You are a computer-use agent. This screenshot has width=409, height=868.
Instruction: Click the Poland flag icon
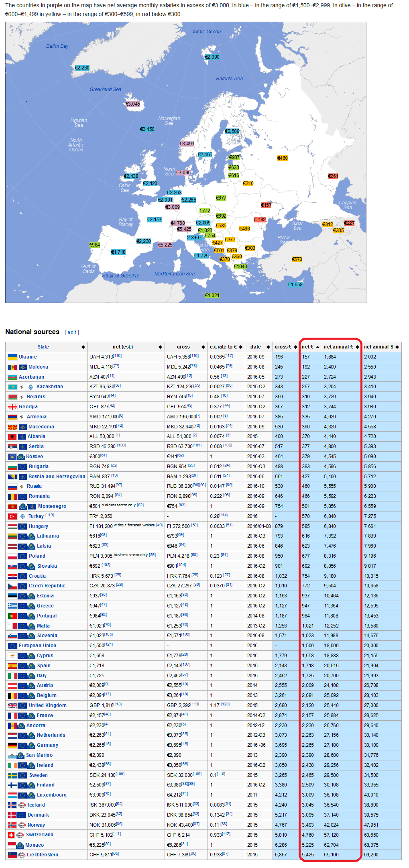point(12,556)
